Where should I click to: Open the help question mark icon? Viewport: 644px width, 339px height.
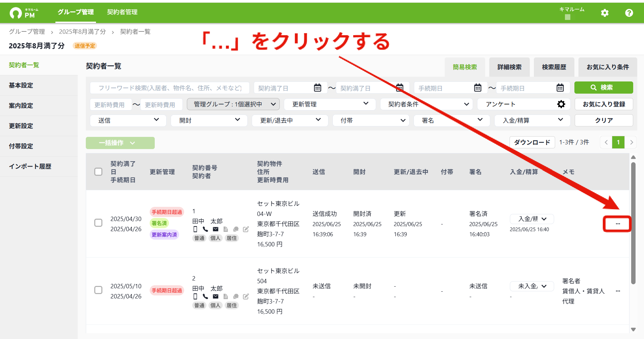click(629, 13)
